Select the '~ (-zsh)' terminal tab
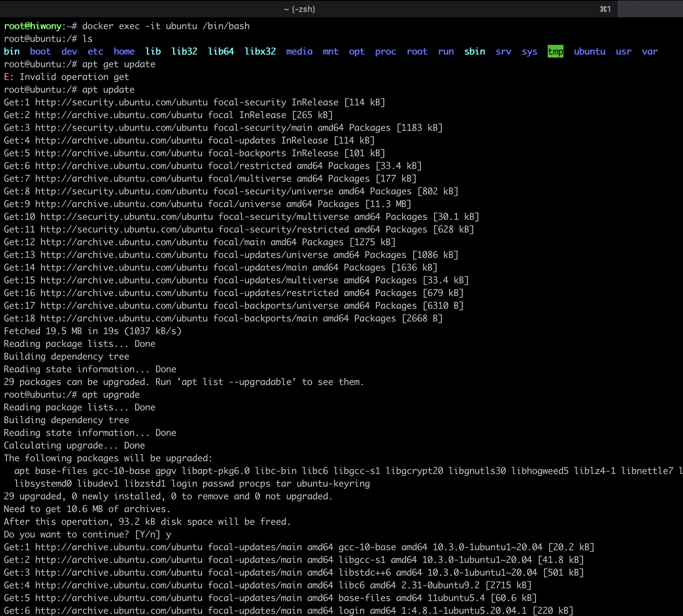 [x=299, y=9]
